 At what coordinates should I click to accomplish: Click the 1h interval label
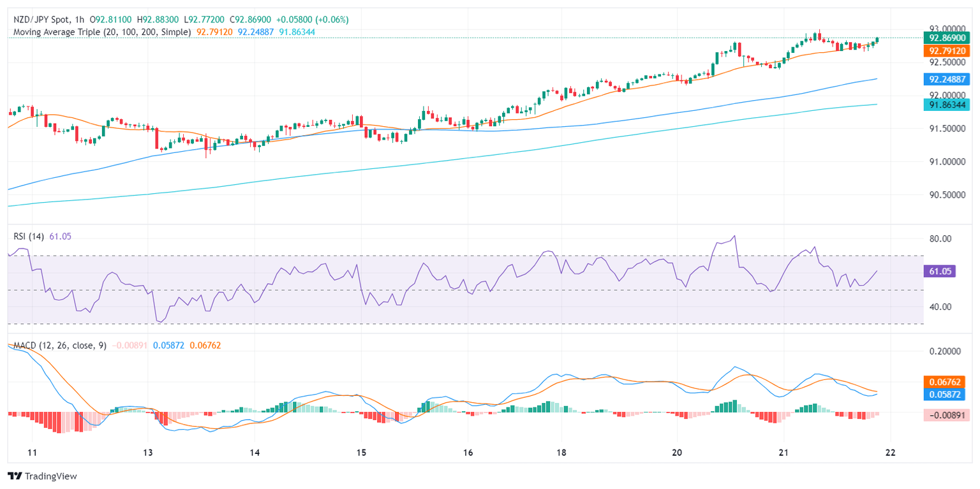coord(79,20)
